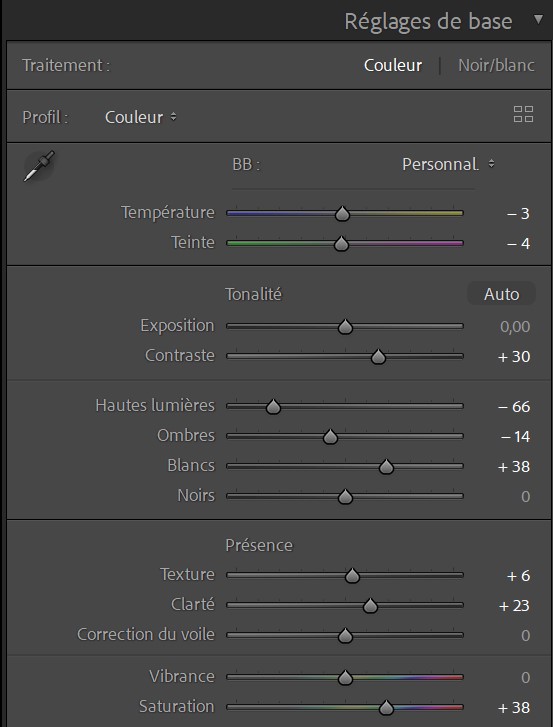
Task: Click the Blancs slider knob
Action: 386,467
